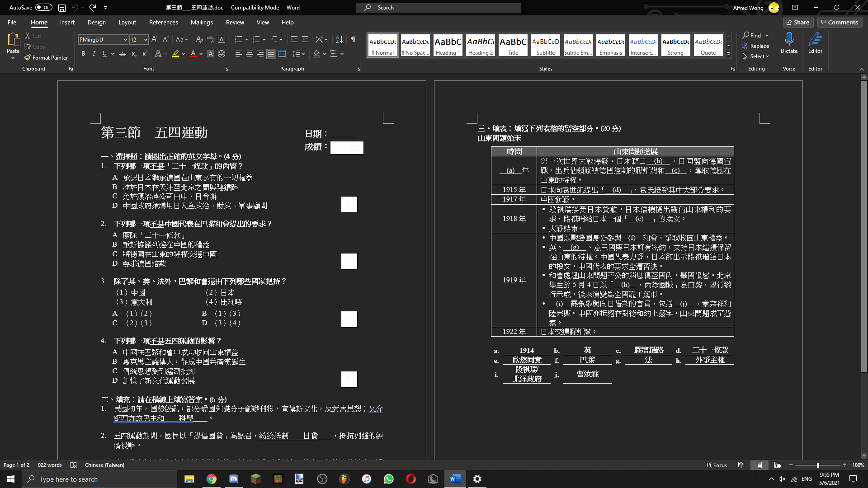Click the Comments button

[840, 22]
